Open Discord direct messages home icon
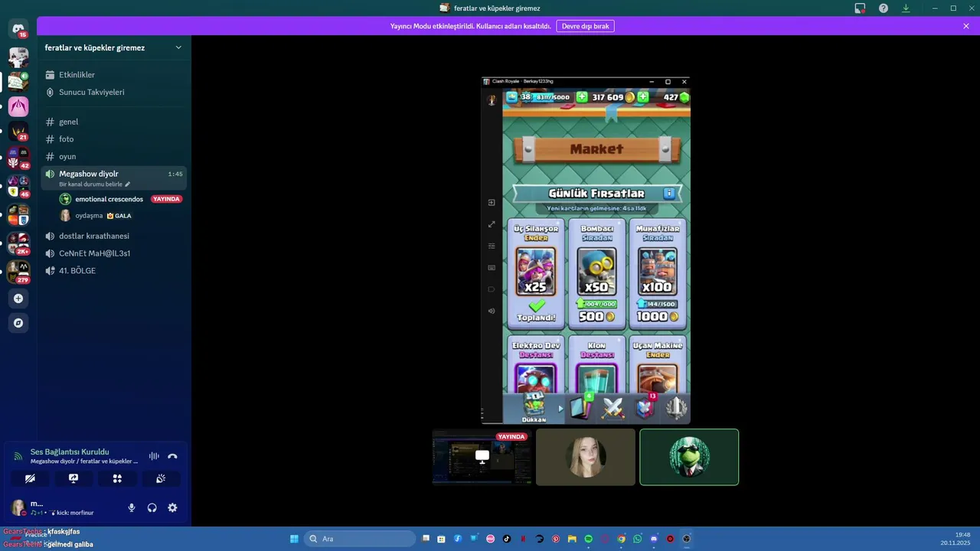This screenshot has height=551, width=980. (x=18, y=29)
